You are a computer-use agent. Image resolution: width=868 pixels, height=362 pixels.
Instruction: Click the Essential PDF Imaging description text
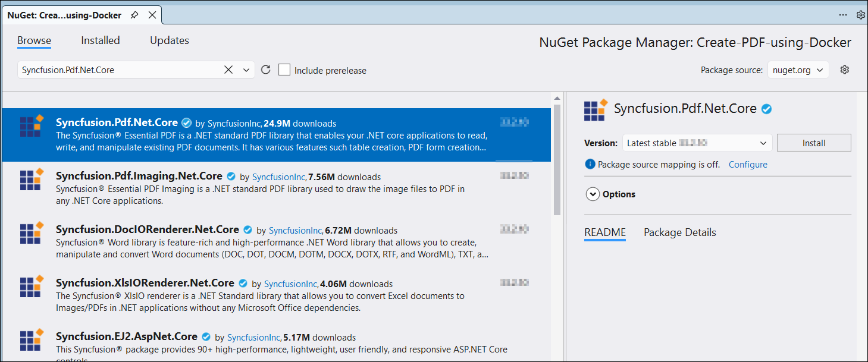(x=260, y=195)
